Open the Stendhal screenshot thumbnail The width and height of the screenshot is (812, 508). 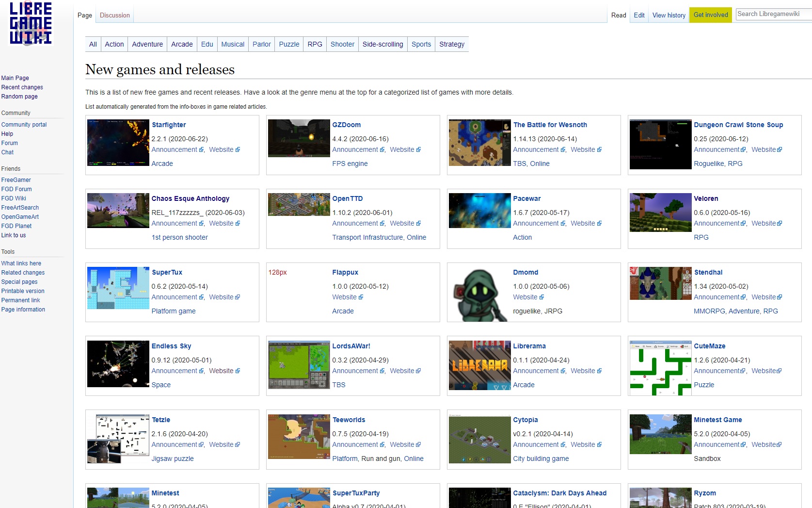(661, 283)
